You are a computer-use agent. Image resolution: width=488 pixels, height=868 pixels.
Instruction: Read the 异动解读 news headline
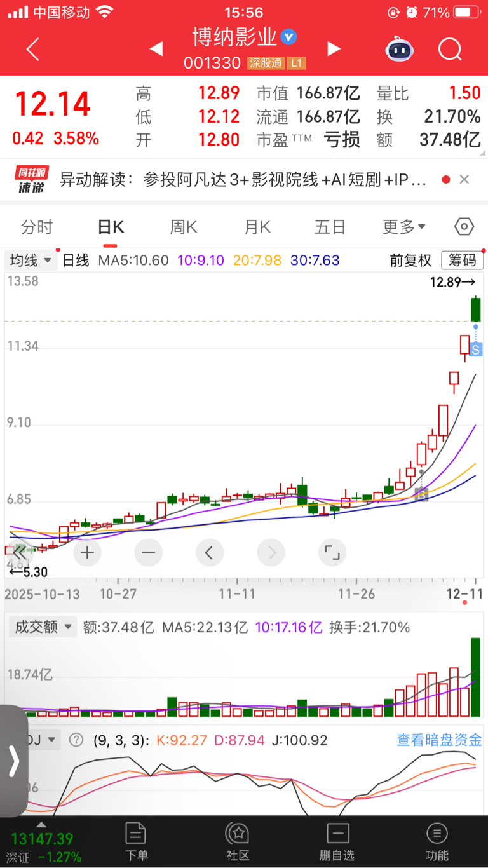pyautogui.click(x=243, y=180)
